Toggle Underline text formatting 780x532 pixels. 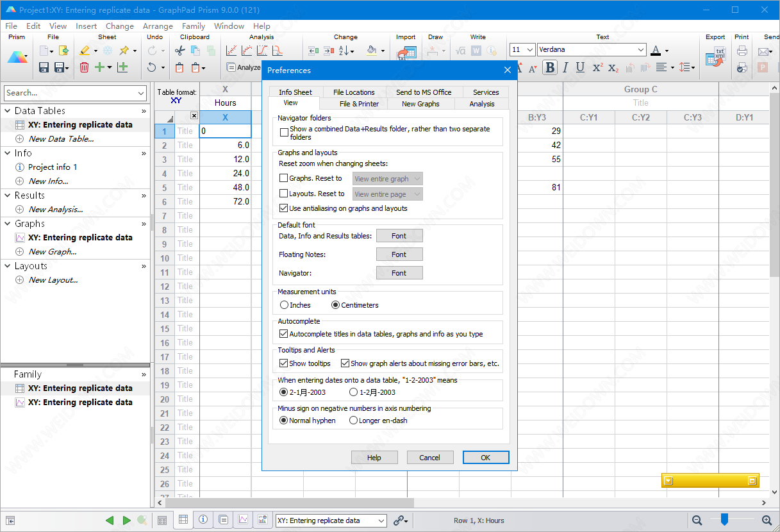pyautogui.click(x=580, y=67)
